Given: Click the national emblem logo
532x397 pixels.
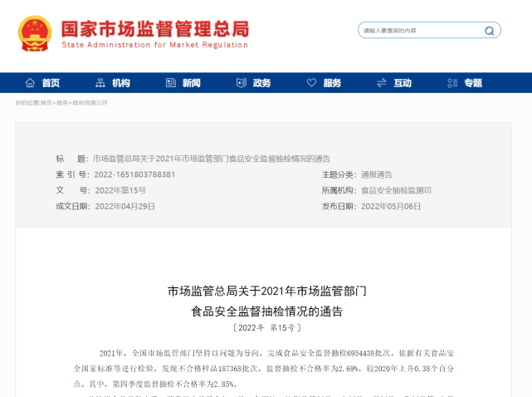Looking at the screenshot, I should point(35,33).
